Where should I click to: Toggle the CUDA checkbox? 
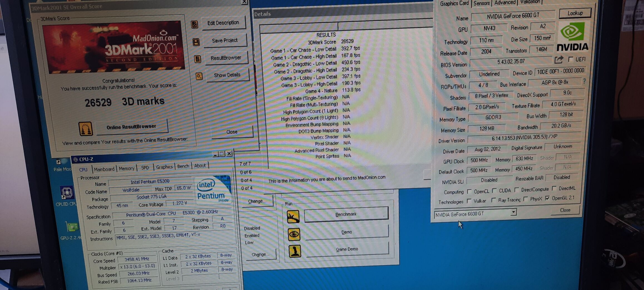[494, 190]
